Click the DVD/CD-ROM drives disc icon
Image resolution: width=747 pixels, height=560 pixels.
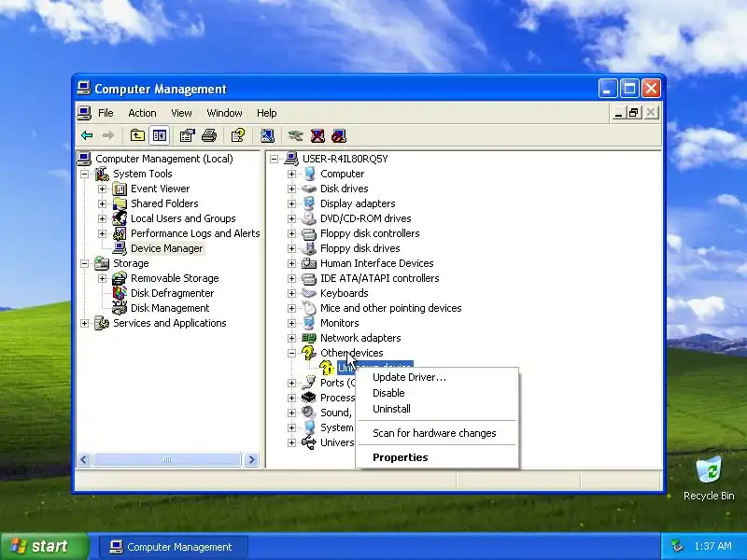point(309,218)
